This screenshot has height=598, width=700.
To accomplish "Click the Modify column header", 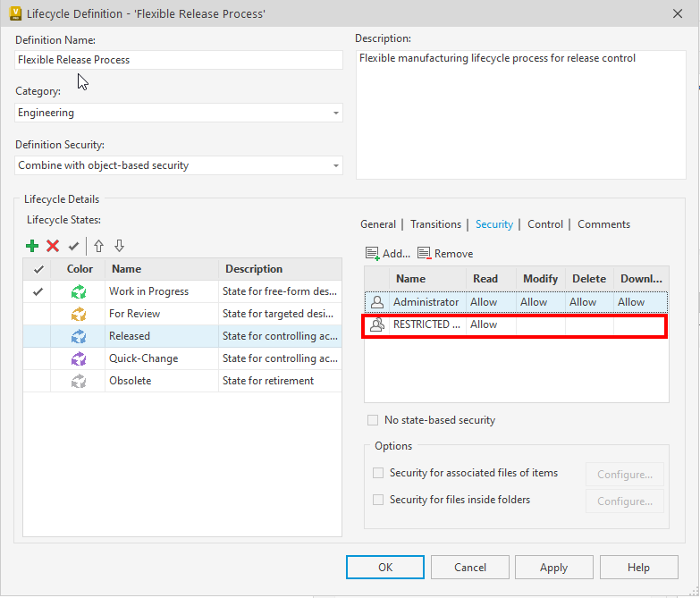I will coord(541,279).
